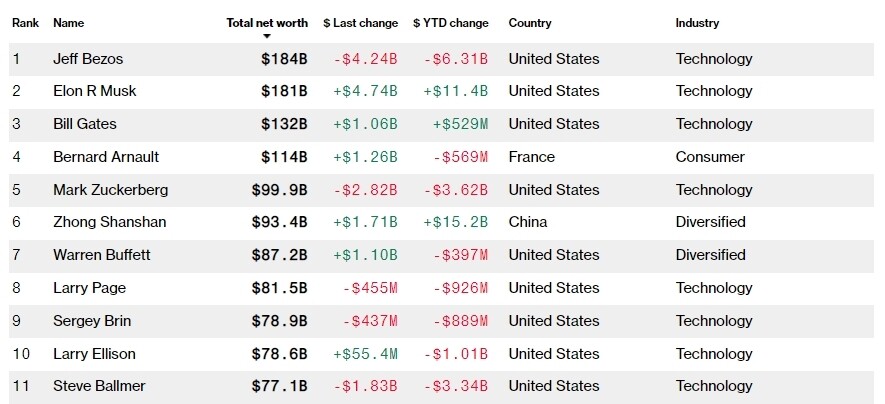Click the $ Last change column header
Screen dimensions: 885x404
click(x=360, y=22)
